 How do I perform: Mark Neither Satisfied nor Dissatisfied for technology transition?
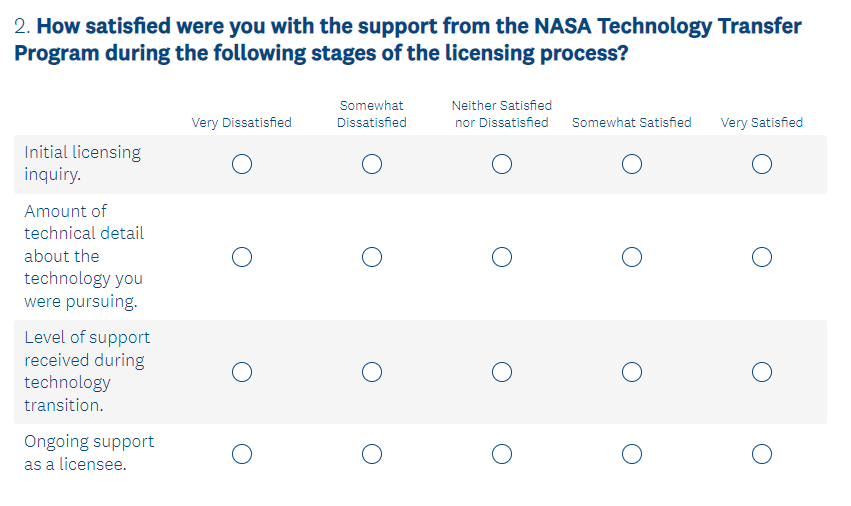[502, 372]
